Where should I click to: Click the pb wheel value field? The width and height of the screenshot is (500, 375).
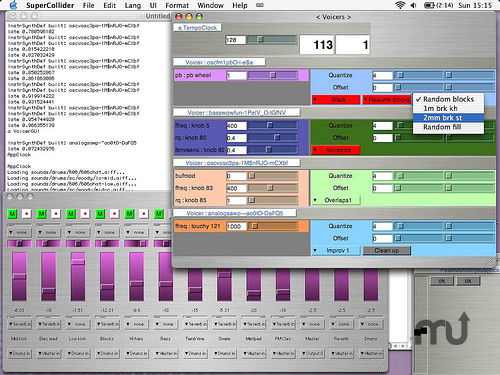pyautogui.click(x=236, y=76)
